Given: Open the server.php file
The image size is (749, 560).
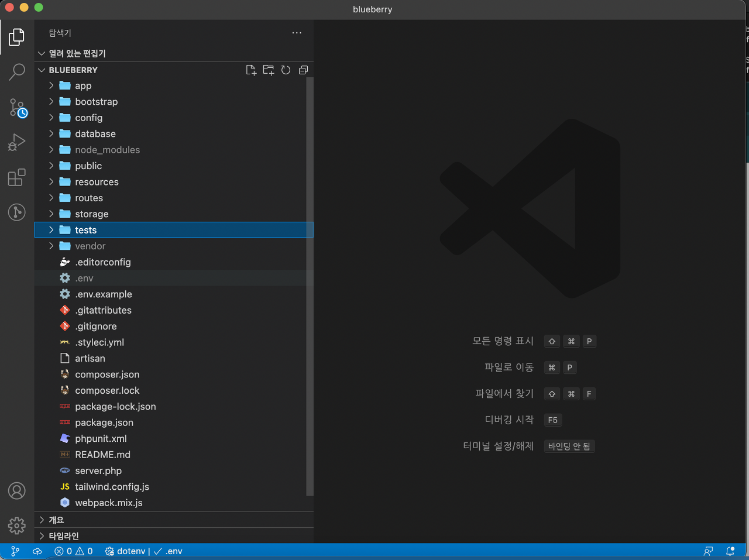Looking at the screenshot, I should click(x=174, y=470).
